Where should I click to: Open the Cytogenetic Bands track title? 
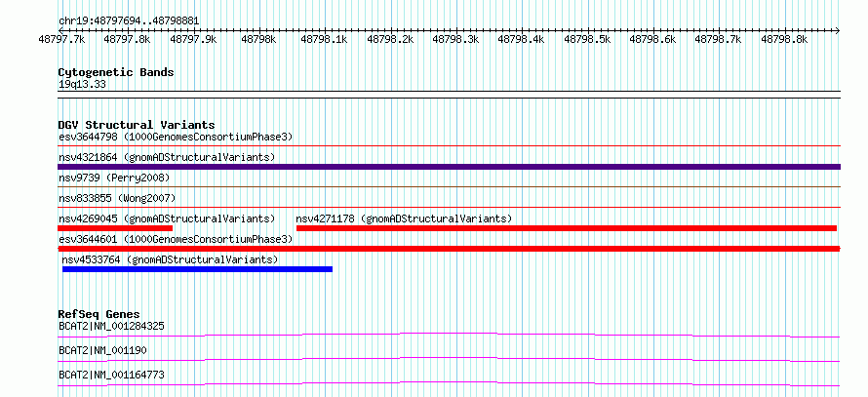(116, 72)
